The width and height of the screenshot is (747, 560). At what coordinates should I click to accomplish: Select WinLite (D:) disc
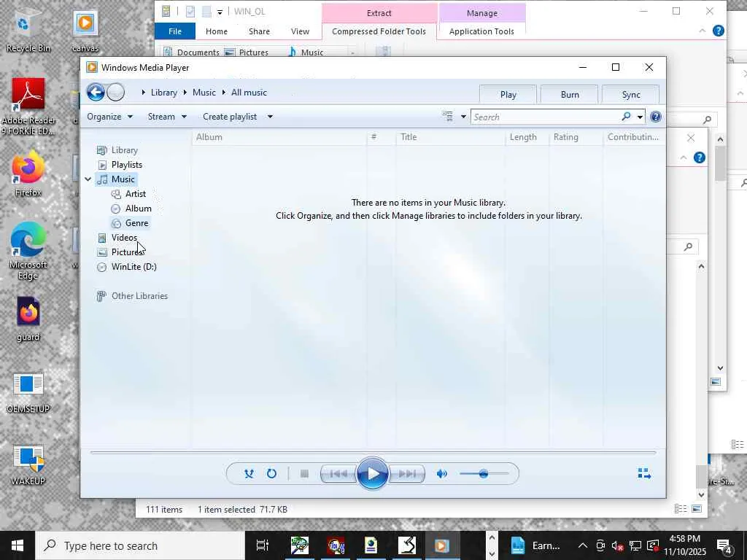[x=134, y=267]
